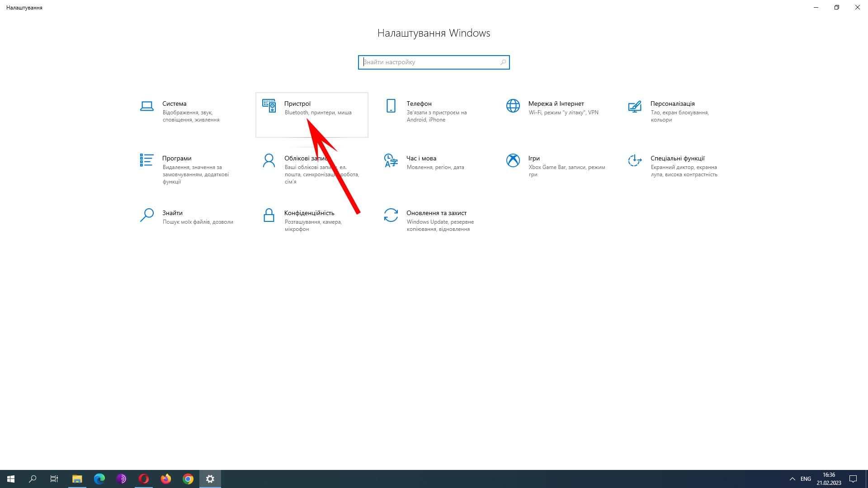Select the Конфіденційність category title
Image resolution: width=868 pixels, height=488 pixels.
click(x=309, y=213)
